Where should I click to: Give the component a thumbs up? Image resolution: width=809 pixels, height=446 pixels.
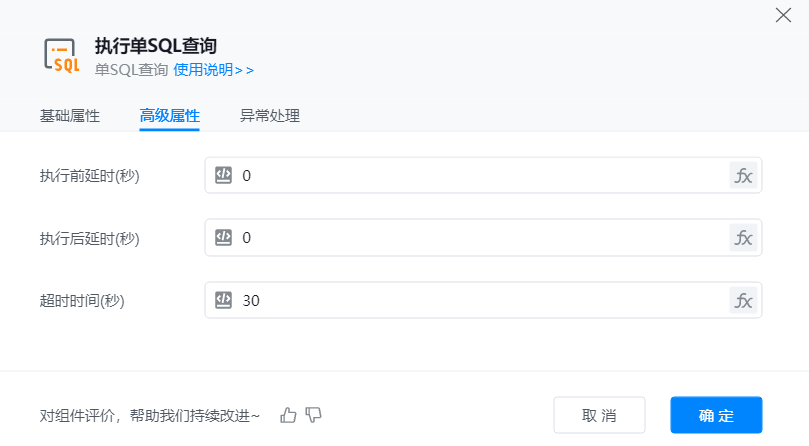289,415
